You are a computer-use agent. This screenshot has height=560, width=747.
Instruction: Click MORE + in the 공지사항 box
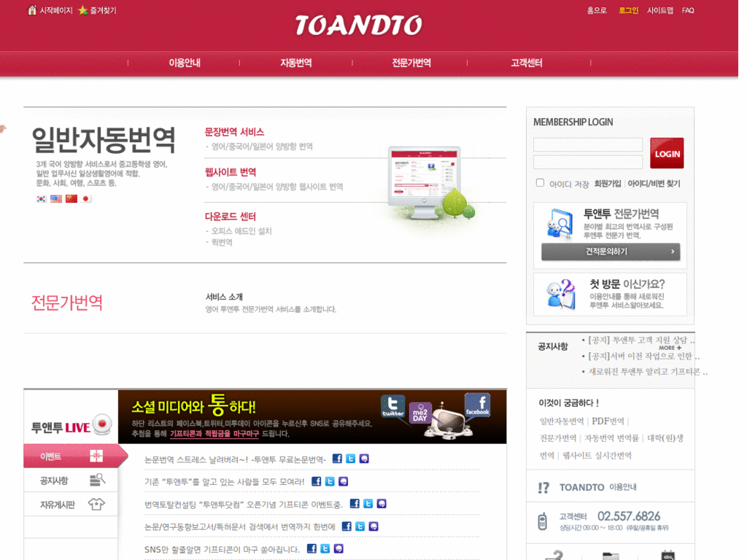(x=670, y=348)
